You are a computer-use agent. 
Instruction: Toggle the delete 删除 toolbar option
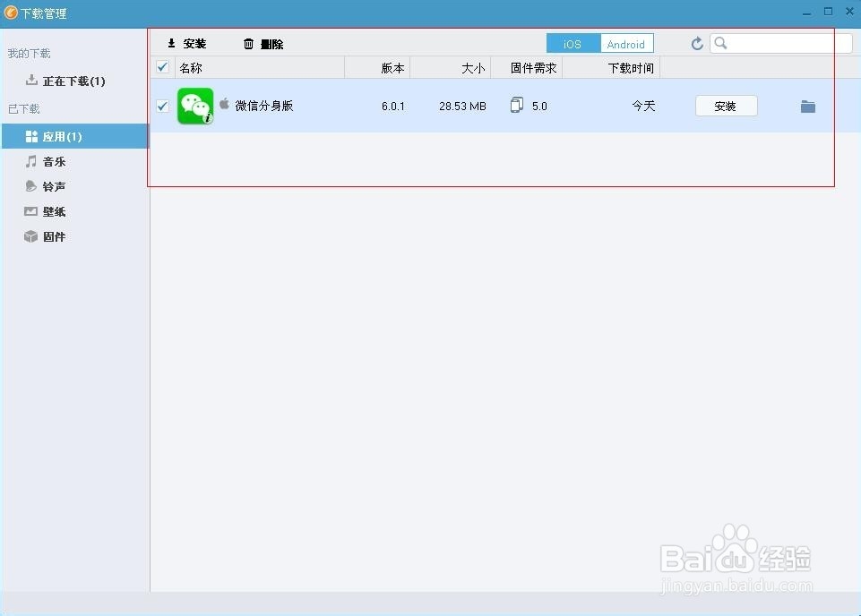pos(263,43)
